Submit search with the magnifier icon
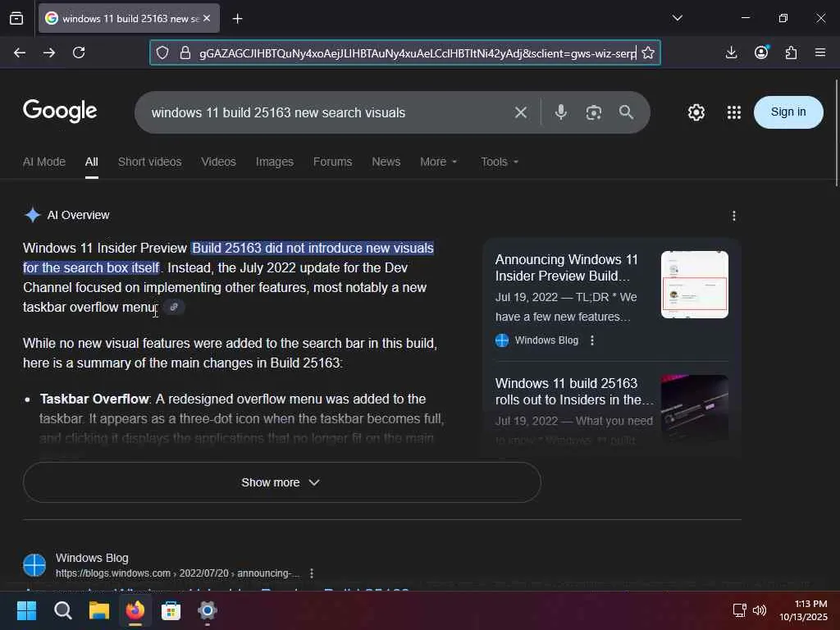Viewport: 840px width, 630px height. click(626, 112)
